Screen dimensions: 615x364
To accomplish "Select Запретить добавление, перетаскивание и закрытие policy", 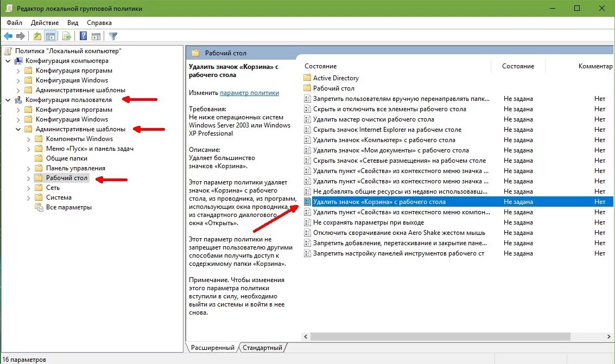I will (400, 243).
